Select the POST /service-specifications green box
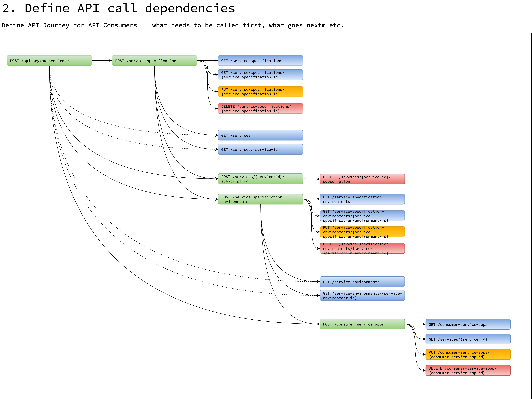This screenshot has width=532, height=399. pyautogui.click(x=154, y=61)
